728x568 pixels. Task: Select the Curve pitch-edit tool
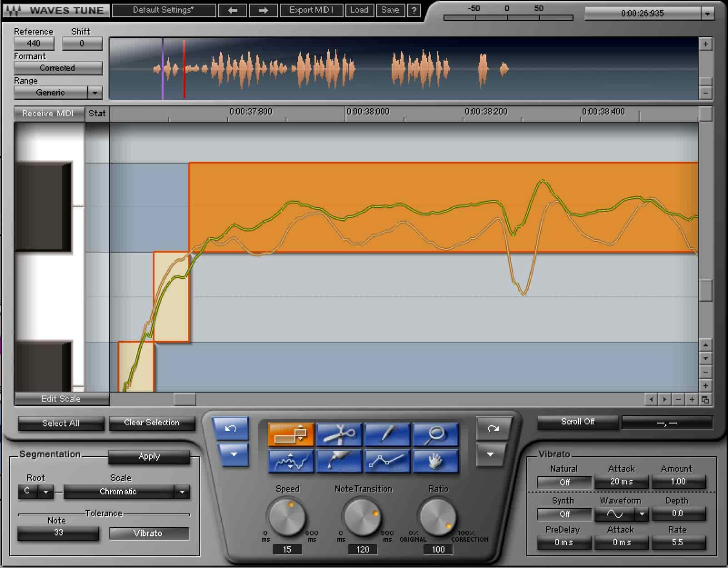pyautogui.click(x=291, y=461)
